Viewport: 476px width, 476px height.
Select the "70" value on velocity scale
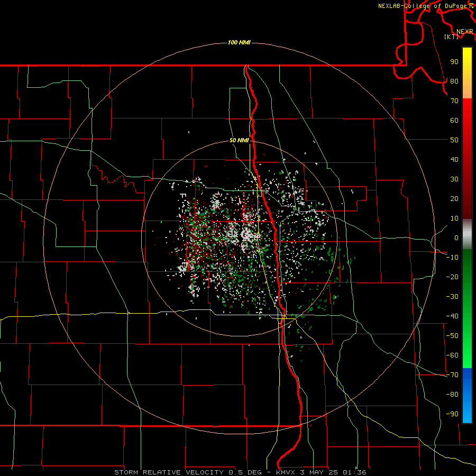click(x=454, y=101)
